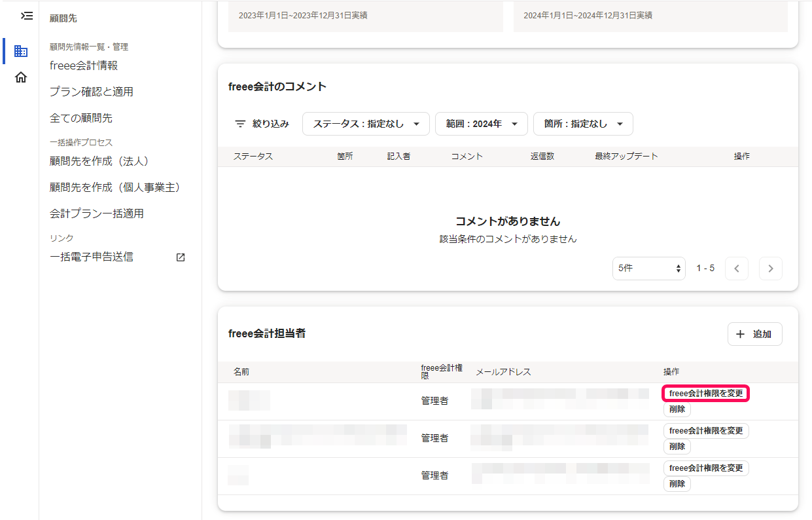Image resolution: width=812 pixels, height=520 pixels.
Task: Click the 名前 column header
Action: click(241, 372)
